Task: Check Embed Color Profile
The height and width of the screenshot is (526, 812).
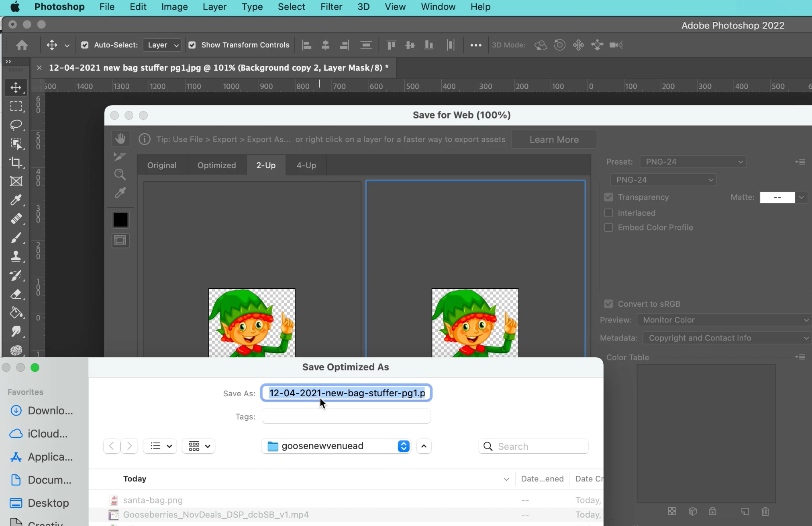Action: 608,227
